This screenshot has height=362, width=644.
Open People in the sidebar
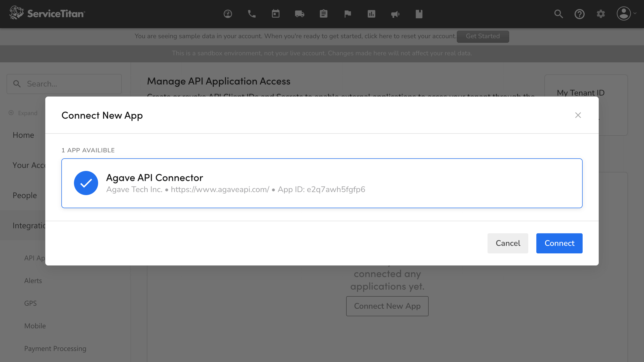click(25, 195)
